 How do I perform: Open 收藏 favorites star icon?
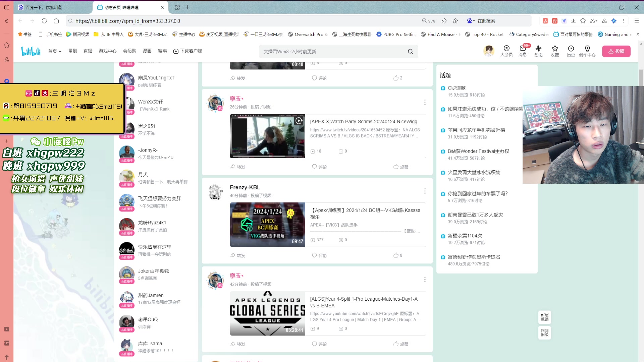(554, 51)
